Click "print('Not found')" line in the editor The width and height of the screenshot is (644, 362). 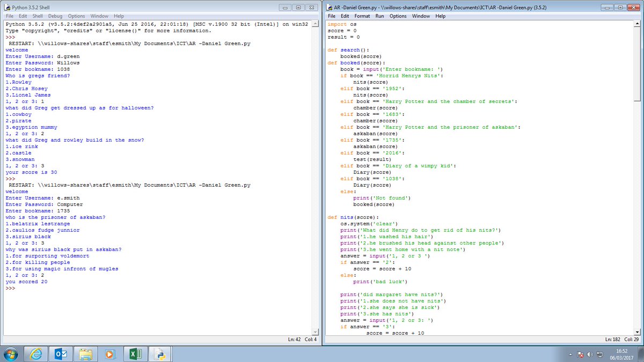coord(382,198)
